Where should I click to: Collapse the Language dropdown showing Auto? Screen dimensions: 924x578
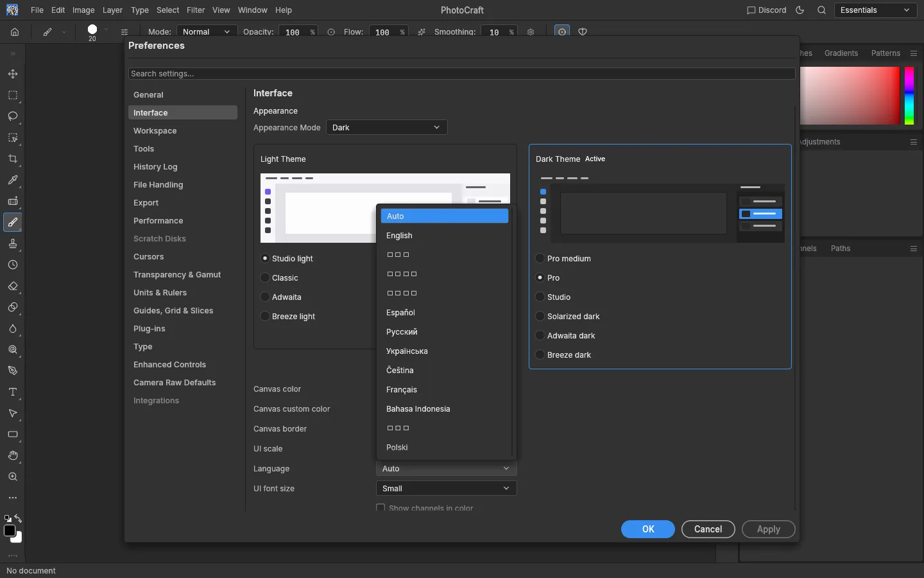[446, 468]
